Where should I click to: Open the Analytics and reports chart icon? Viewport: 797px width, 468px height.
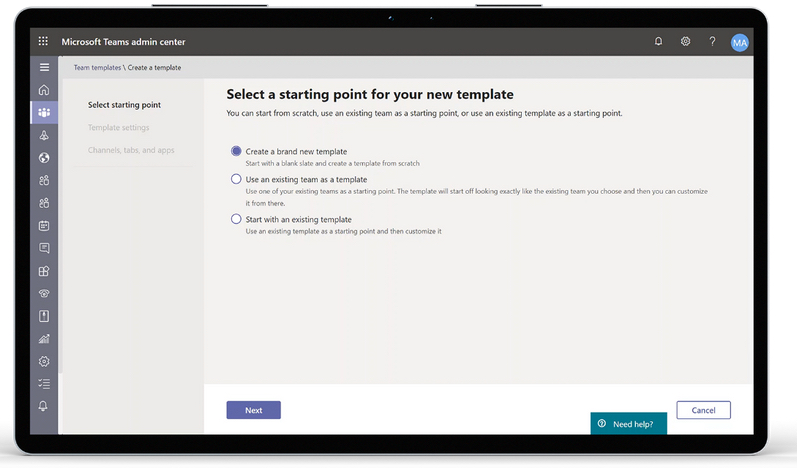pyautogui.click(x=44, y=338)
